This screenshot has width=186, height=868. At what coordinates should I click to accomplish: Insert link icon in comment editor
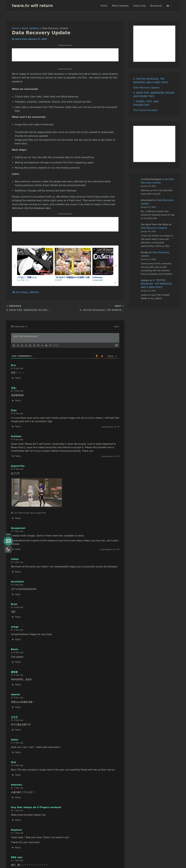tap(46, 345)
